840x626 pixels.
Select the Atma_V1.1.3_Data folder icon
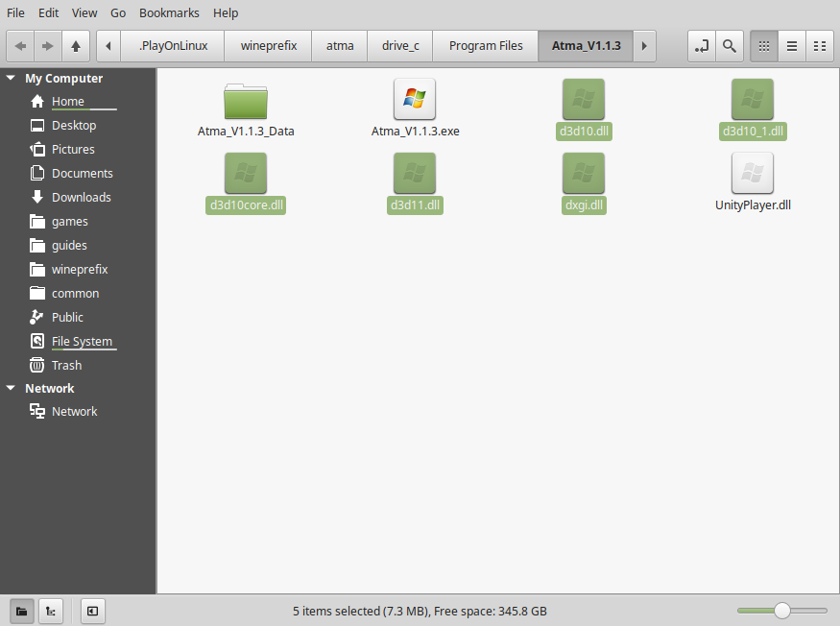[x=246, y=101]
